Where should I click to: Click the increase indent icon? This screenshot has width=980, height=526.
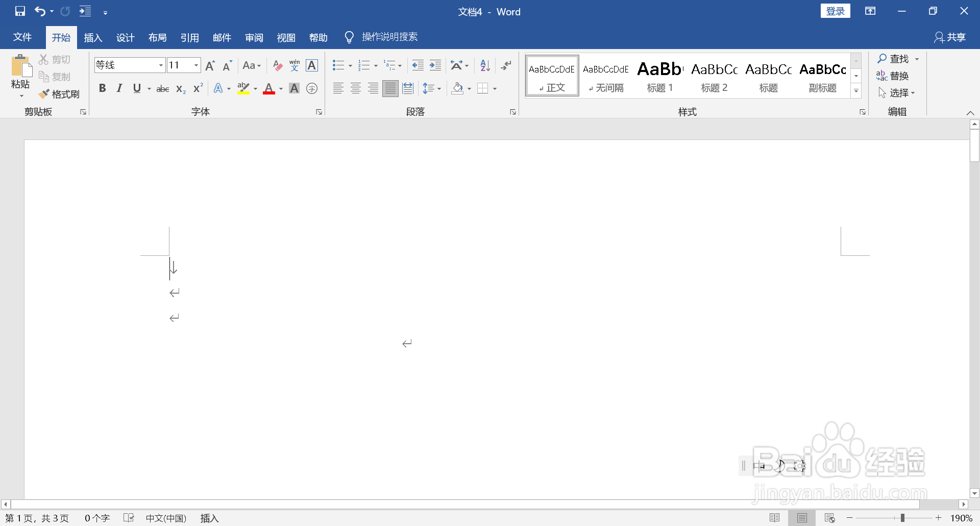[x=435, y=65]
